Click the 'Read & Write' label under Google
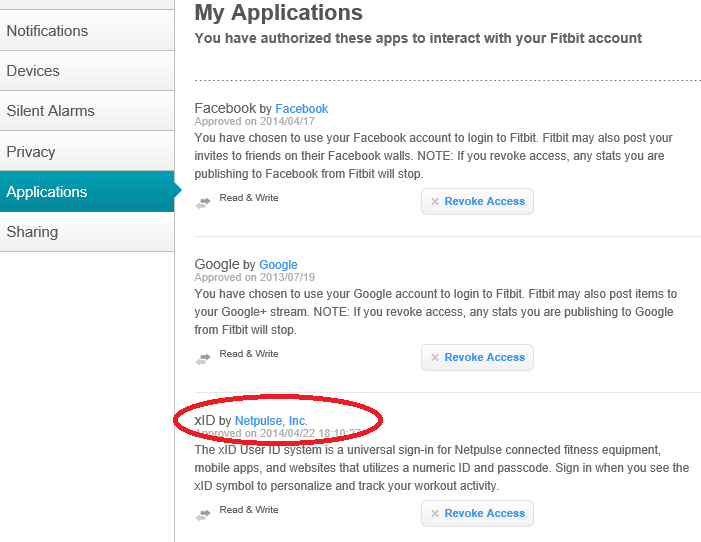This screenshot has height=542, width=701. point(249,354)
